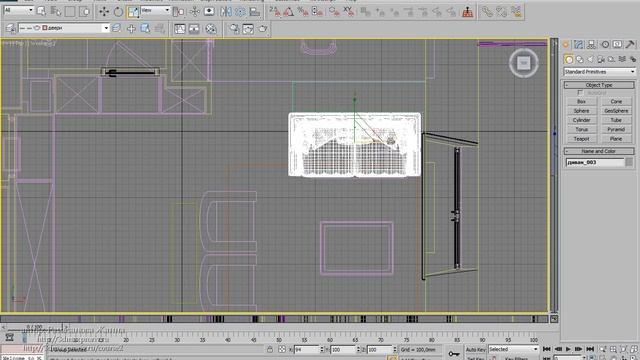Toggle Window/Crossing selection mode
640x360 pixels.
click(84, 12)
